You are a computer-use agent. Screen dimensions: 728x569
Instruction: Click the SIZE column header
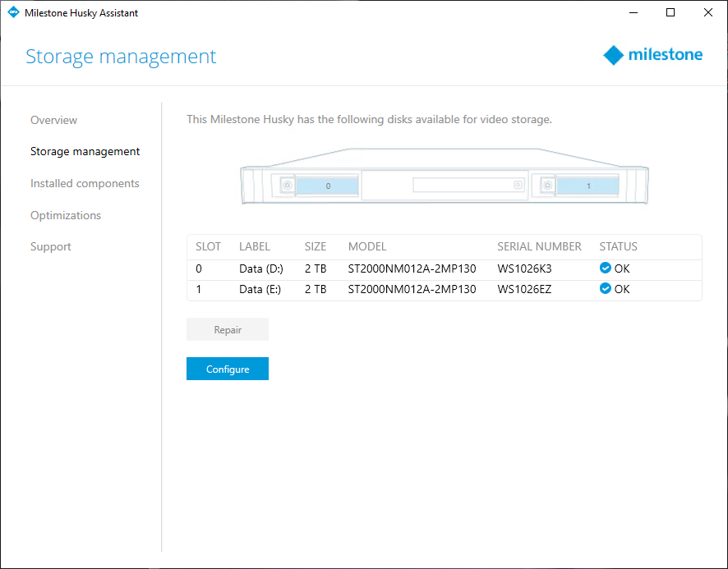point(316,246)
